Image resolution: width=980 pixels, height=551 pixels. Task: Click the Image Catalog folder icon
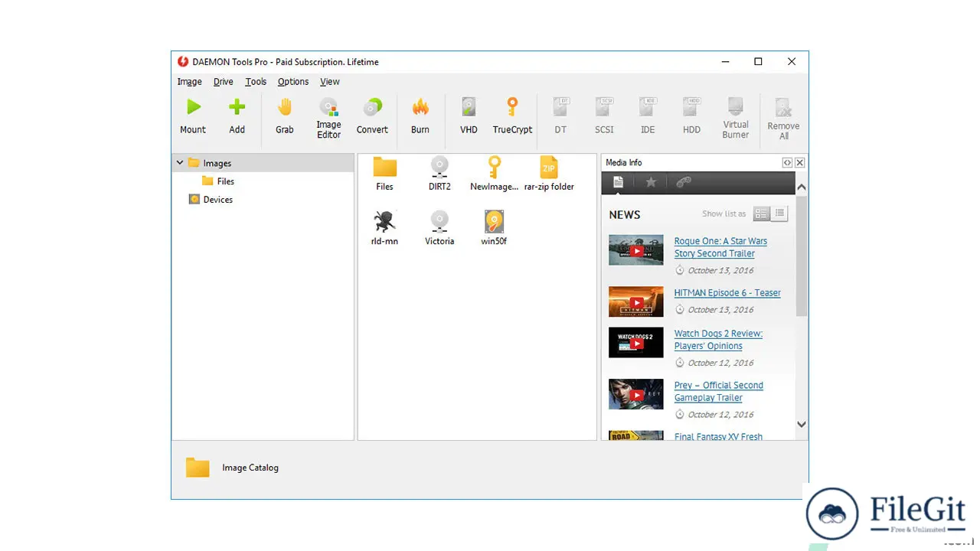click(x=198, y=468)
